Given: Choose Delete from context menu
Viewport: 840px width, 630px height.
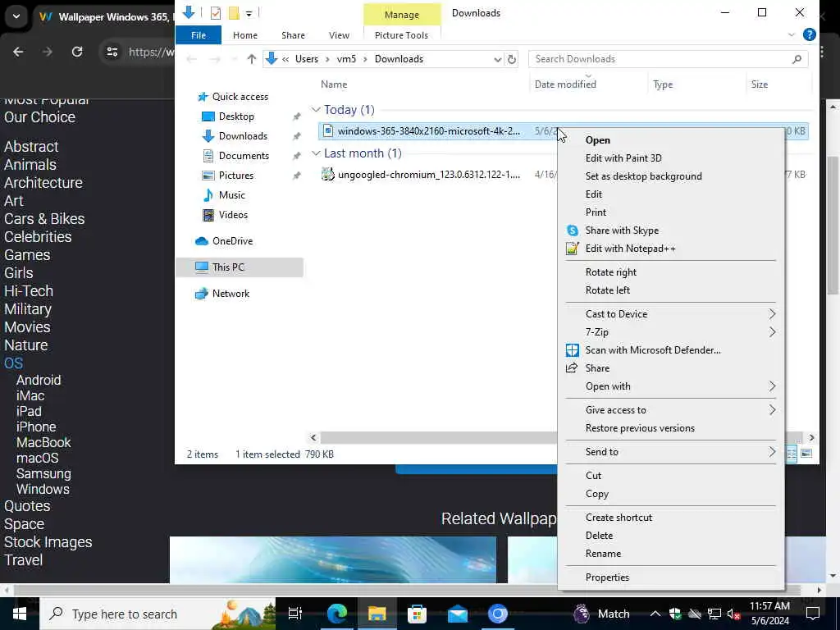Looking at the screenshot, I should (599, 536).
